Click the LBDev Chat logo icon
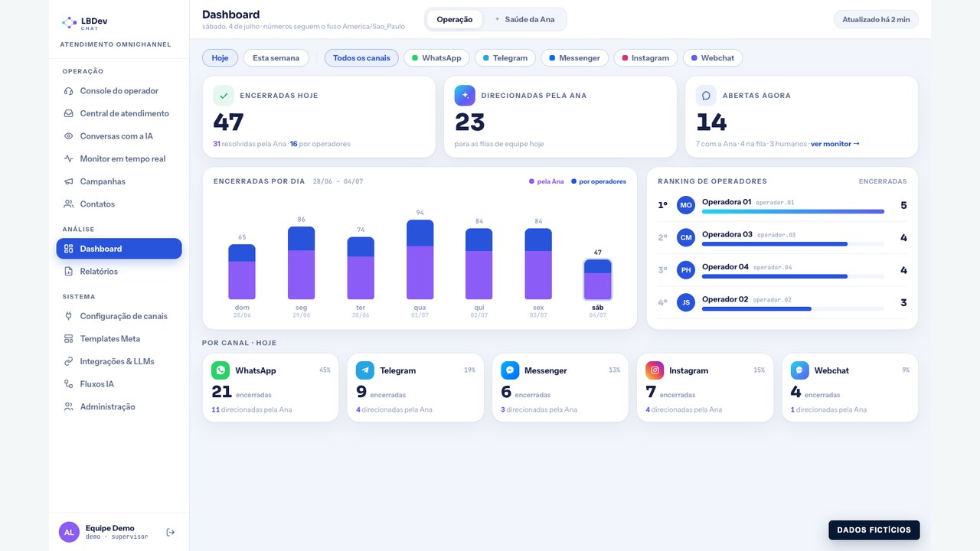The width and height of the screenshot is (980, 551). 69,23
